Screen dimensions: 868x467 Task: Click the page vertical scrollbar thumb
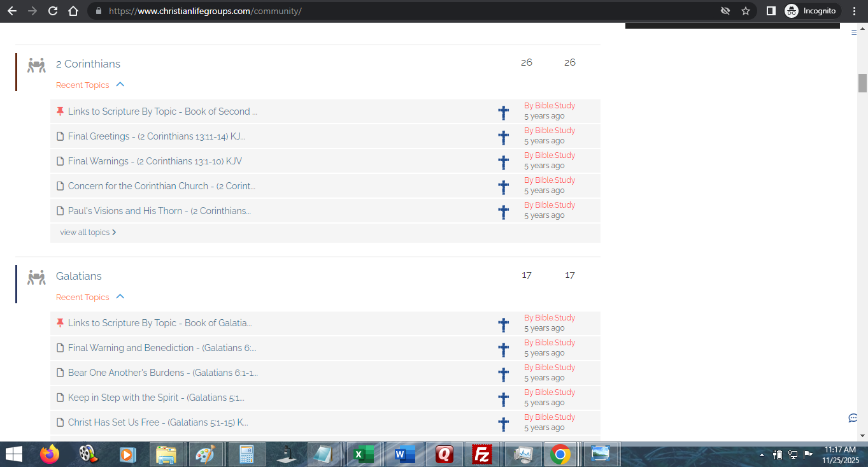[862, 83]
